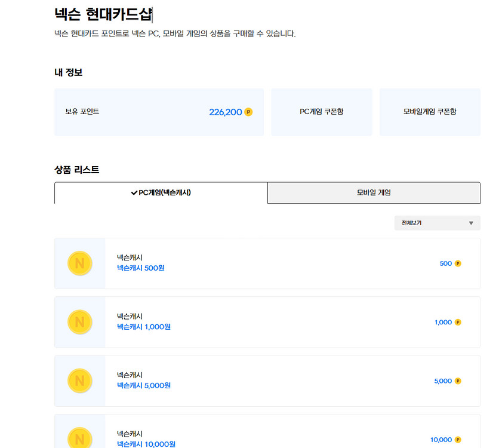Click the 보유 포인트 label
The height and width of the screenshot is (448, 499).
click(x=82, y=112)
